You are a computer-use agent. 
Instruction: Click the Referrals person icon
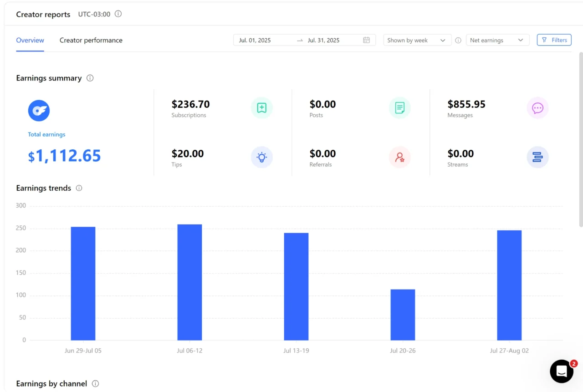399,158
